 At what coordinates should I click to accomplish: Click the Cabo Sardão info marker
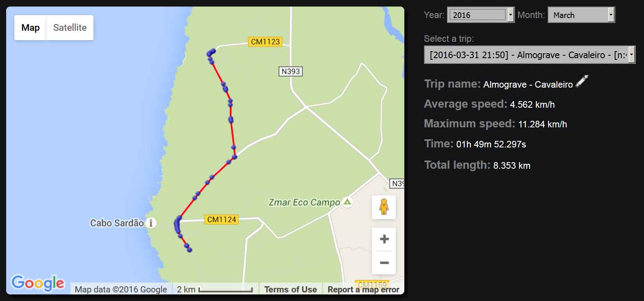point(151,223)
